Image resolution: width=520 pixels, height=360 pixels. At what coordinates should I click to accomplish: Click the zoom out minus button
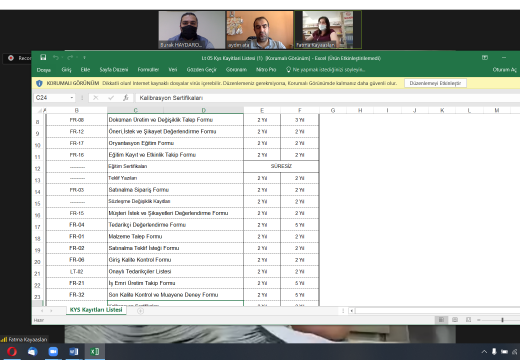tap(479, 320)
